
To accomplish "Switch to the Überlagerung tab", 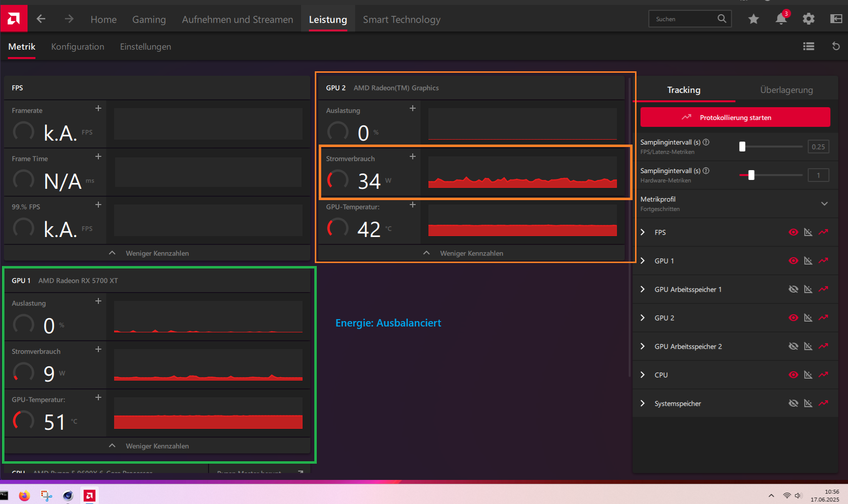I will click(787, 89).
